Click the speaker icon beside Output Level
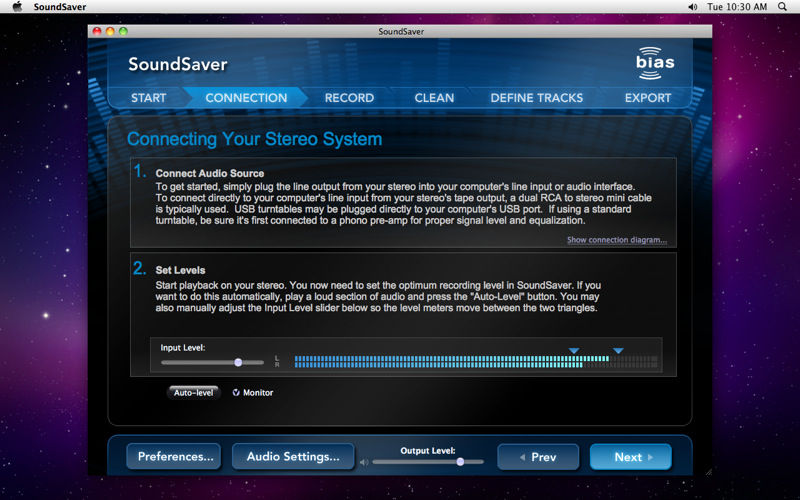The image size is (800, 500). (x=364, y=462)
